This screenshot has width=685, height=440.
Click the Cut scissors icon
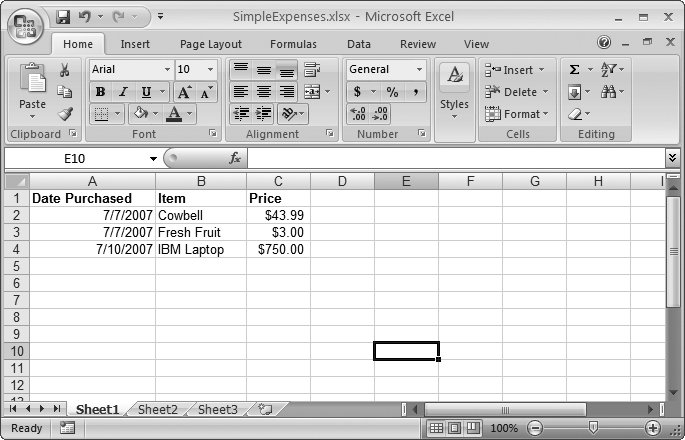65,69
